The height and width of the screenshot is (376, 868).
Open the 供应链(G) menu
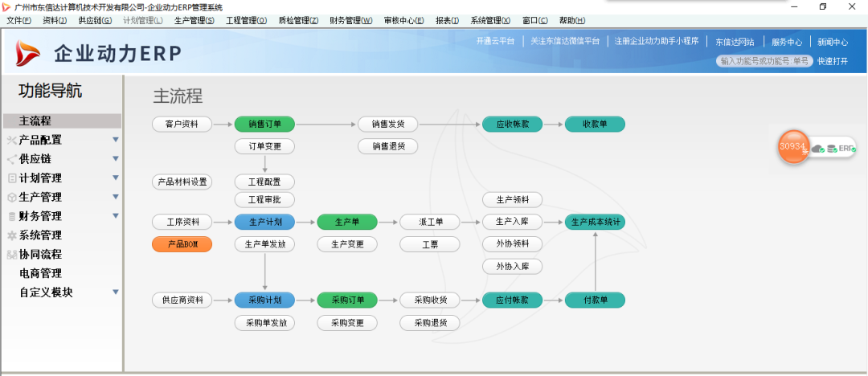(95, 20)
